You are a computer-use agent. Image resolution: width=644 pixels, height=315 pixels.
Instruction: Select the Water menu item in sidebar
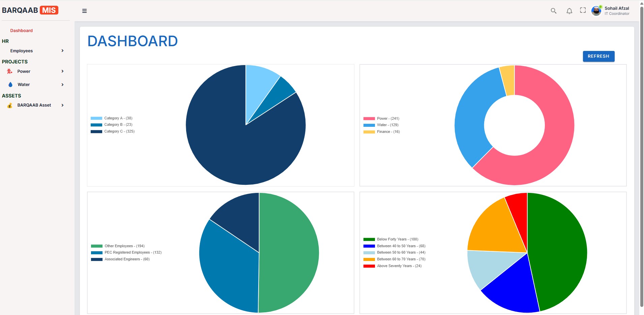tap(24, 85)
